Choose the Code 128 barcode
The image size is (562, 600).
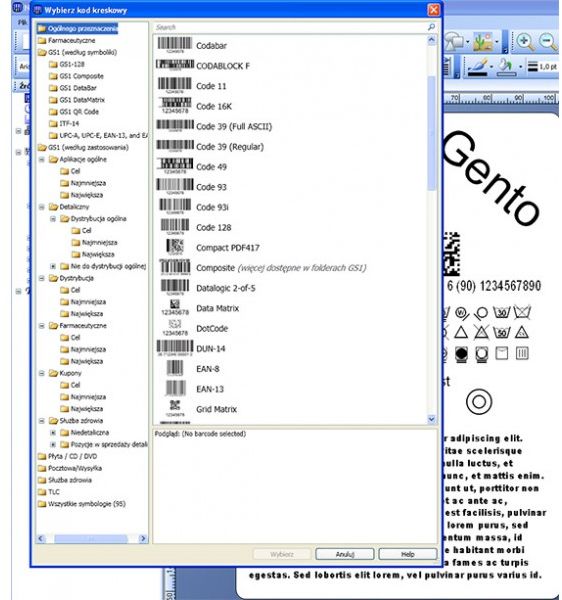(x=195, y=228)
